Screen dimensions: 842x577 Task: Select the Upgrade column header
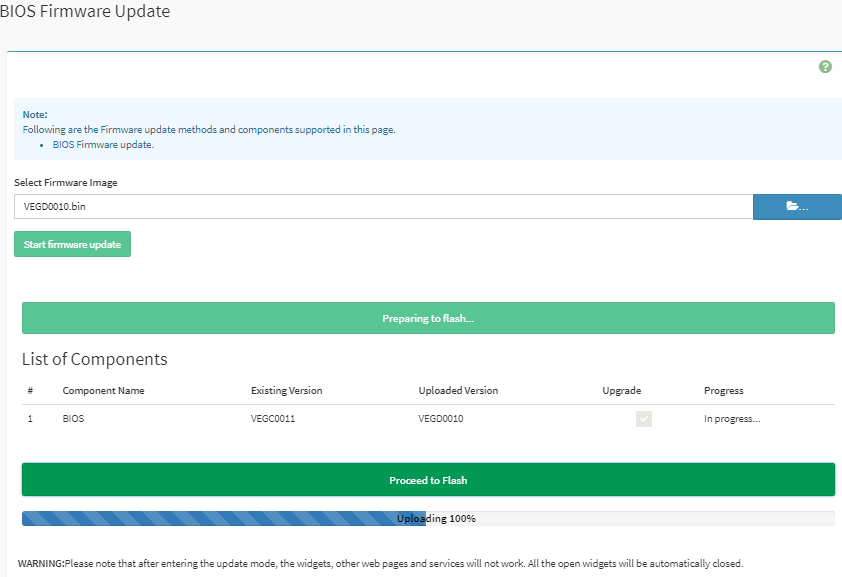pyautogui.click(x=622, y=391)
